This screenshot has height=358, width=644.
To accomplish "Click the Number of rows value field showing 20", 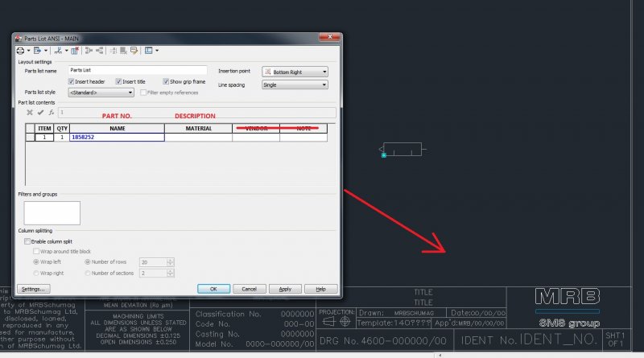I will point(153,262).
